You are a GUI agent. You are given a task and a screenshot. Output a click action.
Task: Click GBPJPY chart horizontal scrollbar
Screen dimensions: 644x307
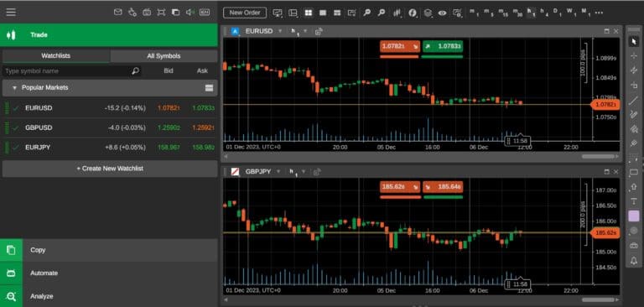599,300
